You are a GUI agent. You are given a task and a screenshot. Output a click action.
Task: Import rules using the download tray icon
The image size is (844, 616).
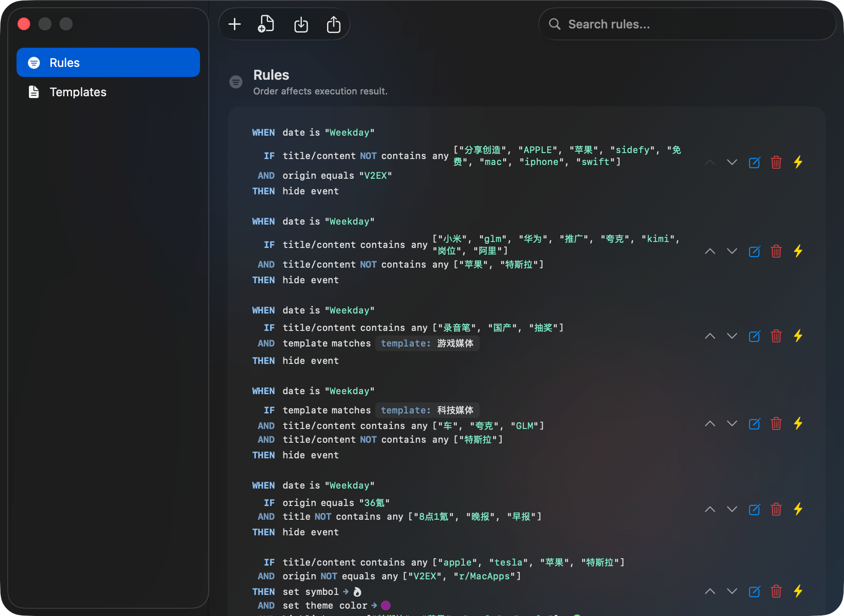click(301, 24)
